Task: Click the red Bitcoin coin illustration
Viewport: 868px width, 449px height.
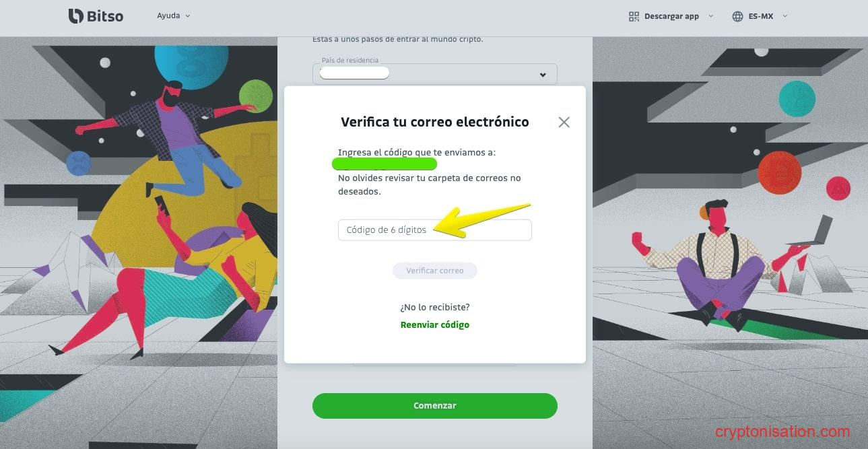Action: pos(779,173)
